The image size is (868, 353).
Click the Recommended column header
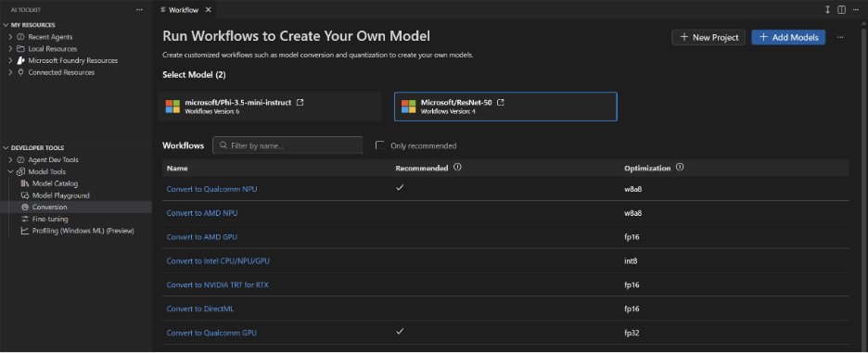pyautogui.click(x=422, y=169)
